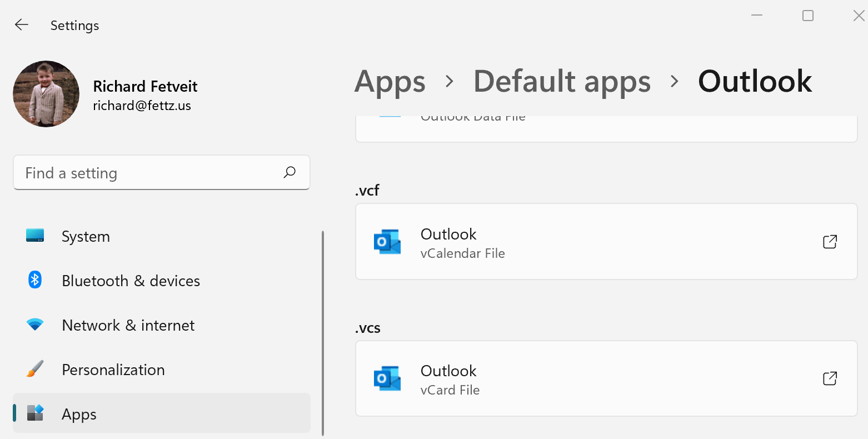Click Richard Fetveit profile picture
The image size is (868, 439).
click(46, 94)
